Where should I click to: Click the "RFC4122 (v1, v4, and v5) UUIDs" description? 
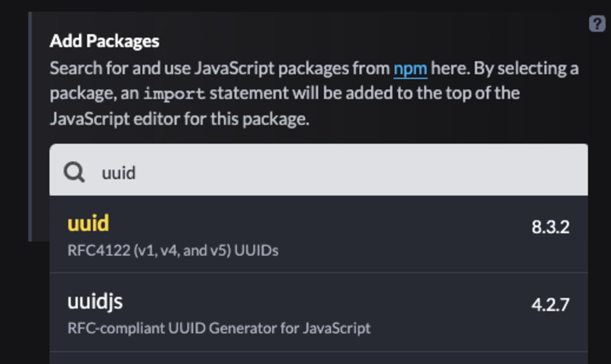tap(173, 251)
